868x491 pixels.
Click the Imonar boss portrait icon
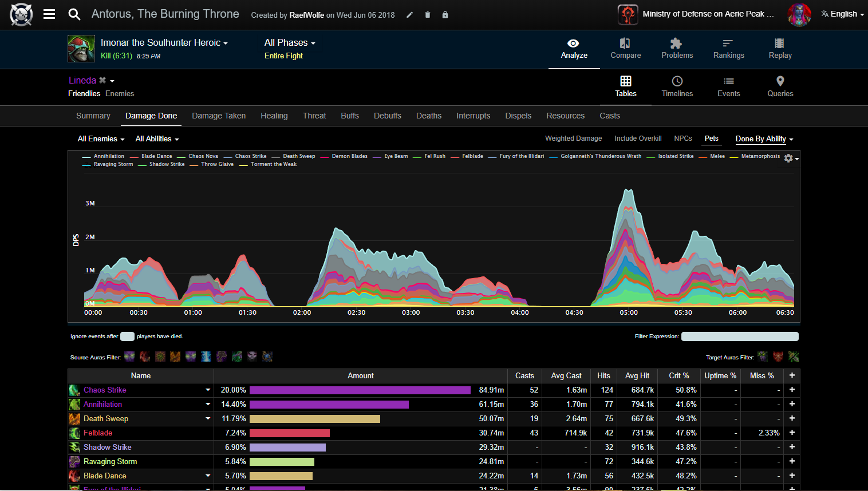81,49
